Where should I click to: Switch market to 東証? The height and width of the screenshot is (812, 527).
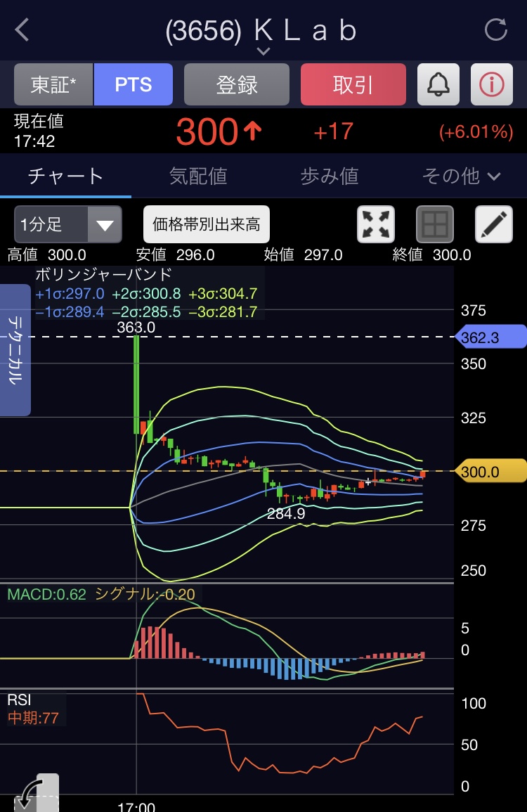pyautogui.click(x=53, y=84)
